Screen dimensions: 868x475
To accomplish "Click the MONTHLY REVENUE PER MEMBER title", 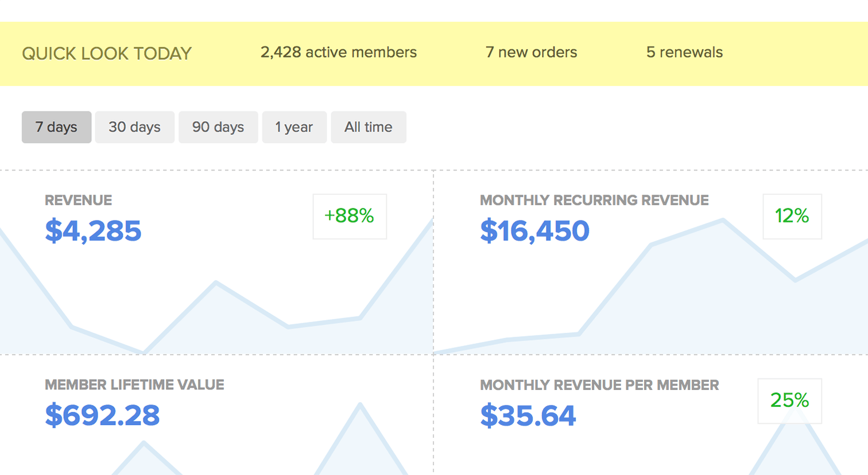I will point(600,385).
